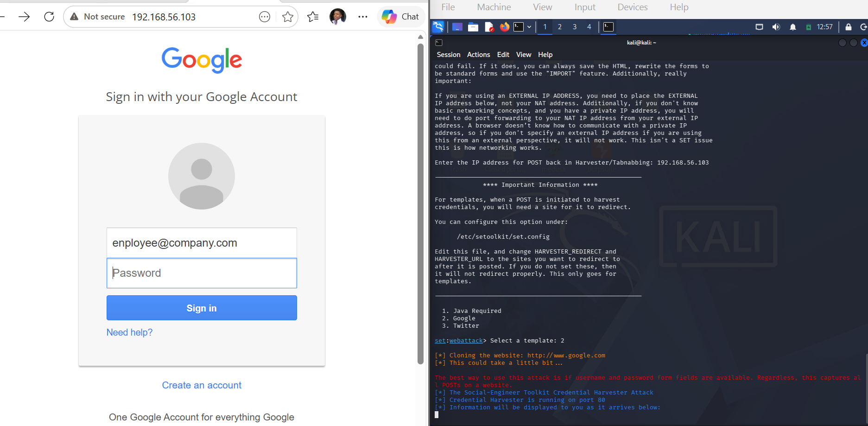Image resolution: width=868 pixels, height=426 pixels.
Task: Open the text editor icon in Kali panel
Action: point(489,27)
